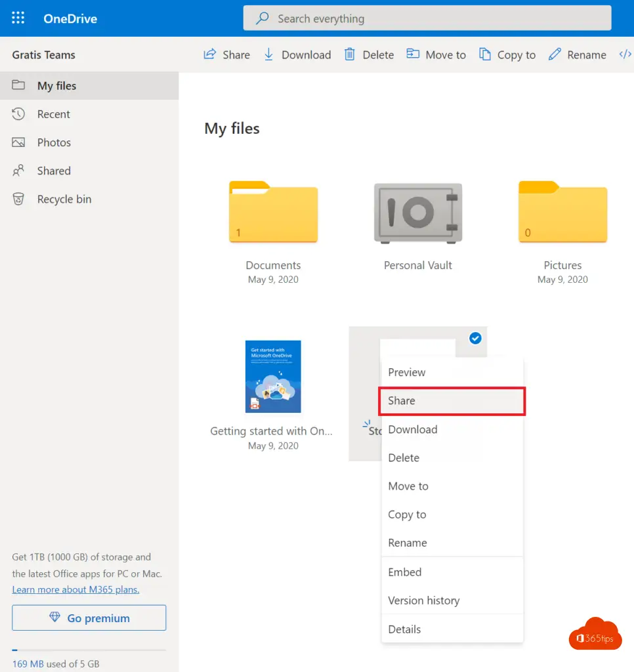Open the Getting started with OneDrive PDF thumbnail
The width and height of the screenshot is (634, 672).
pyautogui.click(x=273, y=376)
